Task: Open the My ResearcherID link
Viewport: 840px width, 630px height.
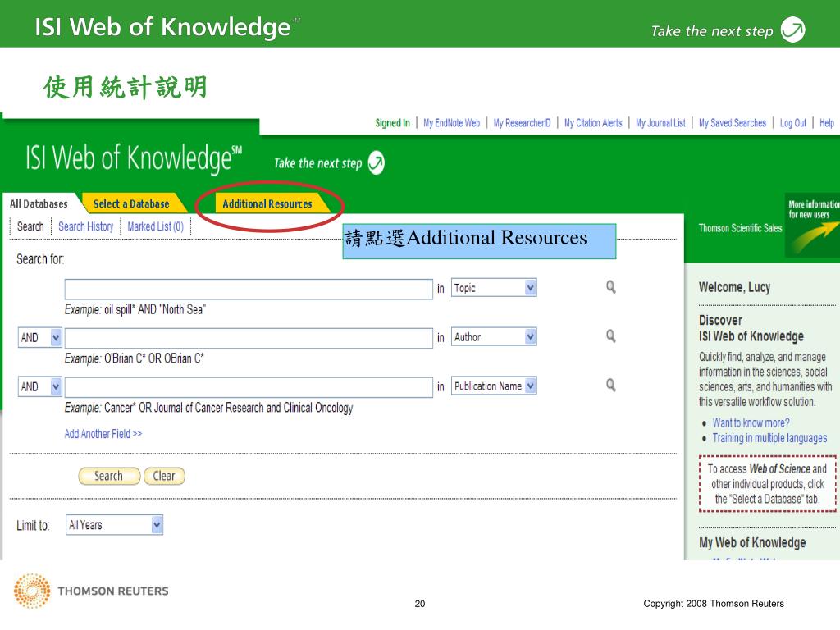Action: tap(522, 123)
